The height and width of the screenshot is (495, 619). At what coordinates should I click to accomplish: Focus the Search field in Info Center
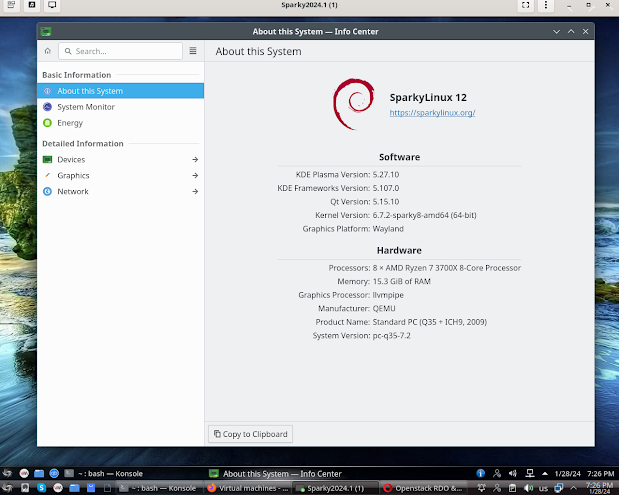coord(120,51)
